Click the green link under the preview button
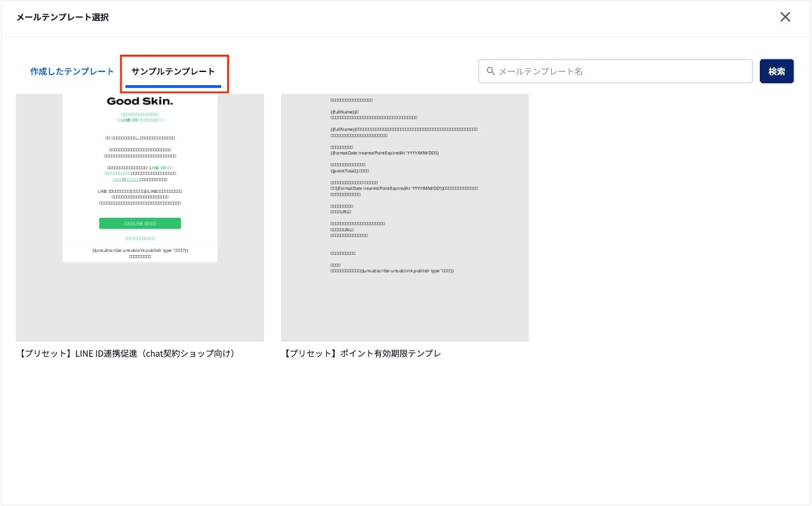Screen dimensions: 812x506 140,238
